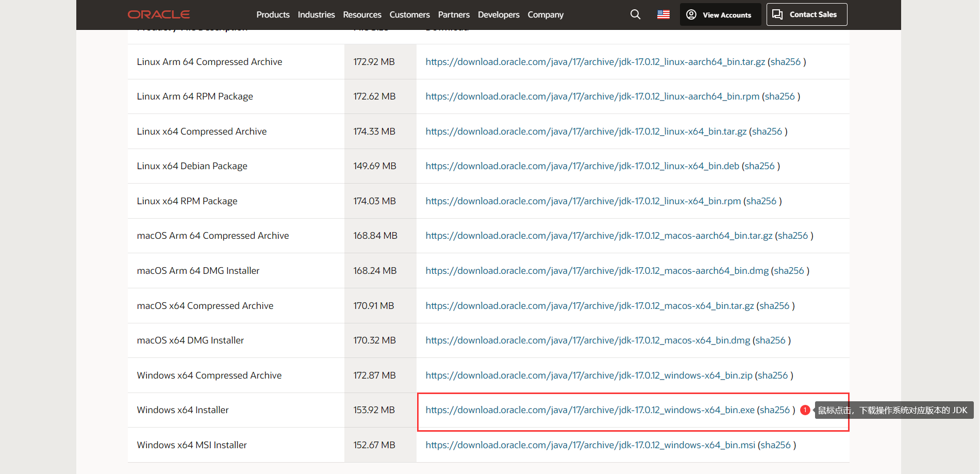Open the Developers menu
The width and height of the screenshot is (980, 474).
pos(499,15)
